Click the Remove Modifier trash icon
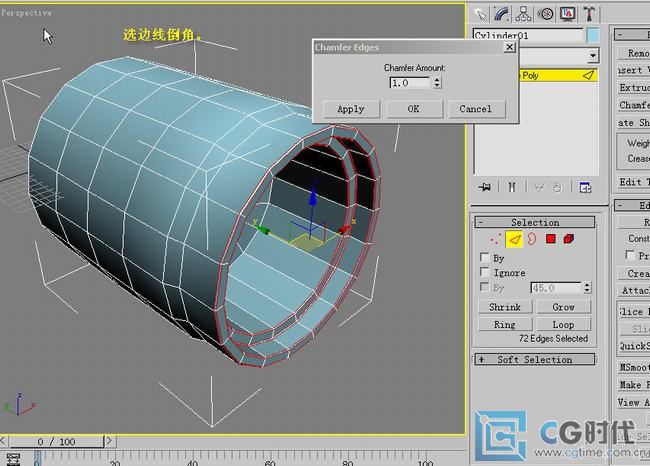Screen dimensions: 650x466 pos(557,187)
